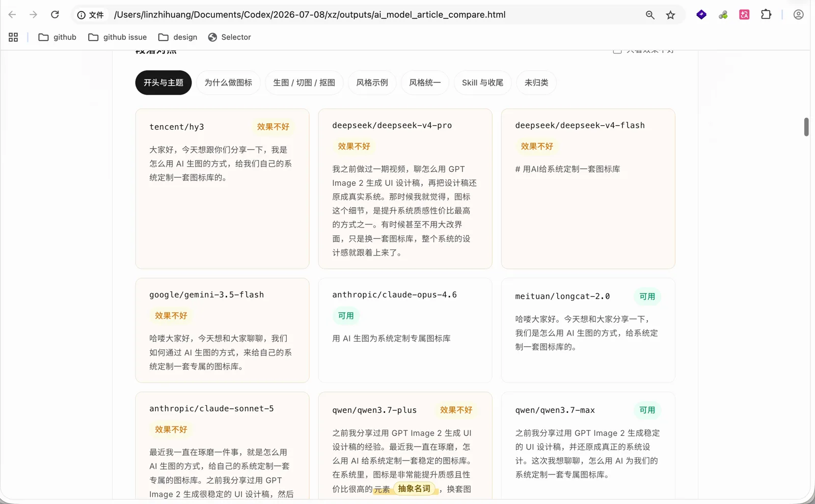Open the zoom magnifier in address bar

tap(650, 15)
